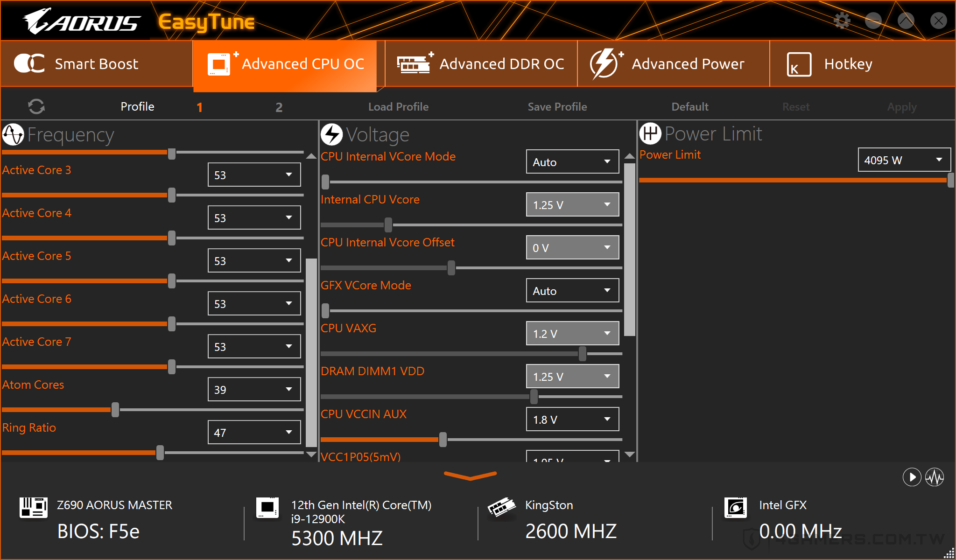This screenshot has height=560, width=956.
Task: Open the Active Core 6 ratio dropdown
Action: pyautogui.click(x=254, y=303)
